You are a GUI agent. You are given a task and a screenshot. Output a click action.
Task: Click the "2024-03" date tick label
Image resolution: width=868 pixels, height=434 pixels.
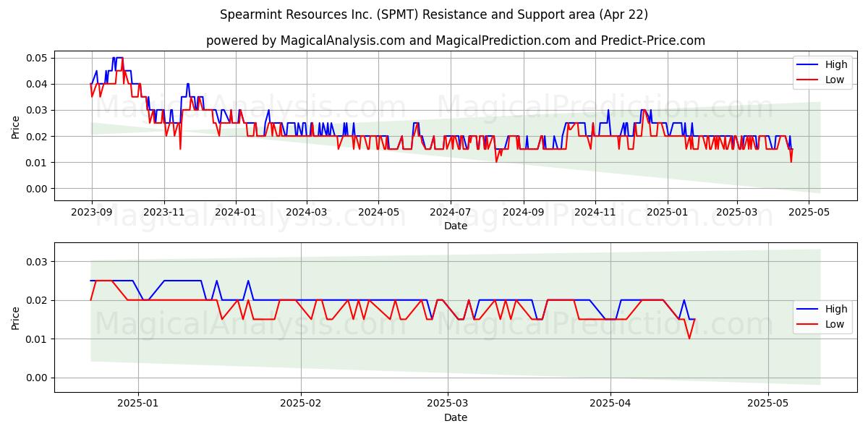coord(307,212)
